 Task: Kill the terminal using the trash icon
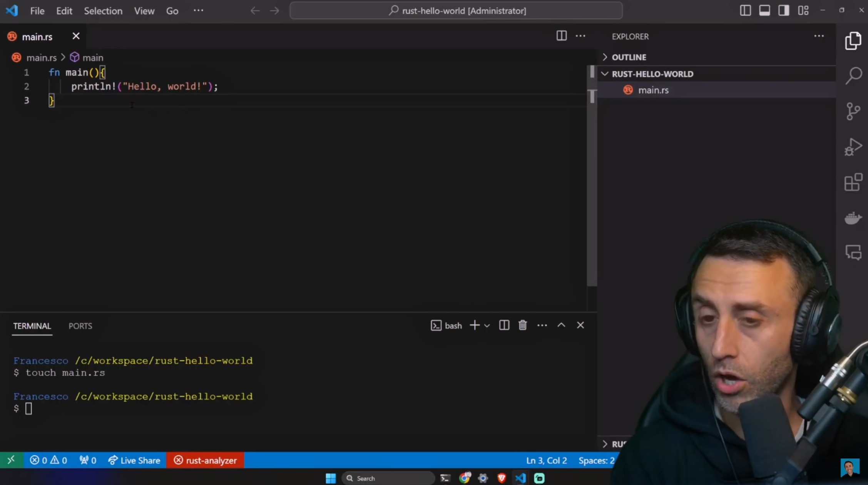coord(522,325)
